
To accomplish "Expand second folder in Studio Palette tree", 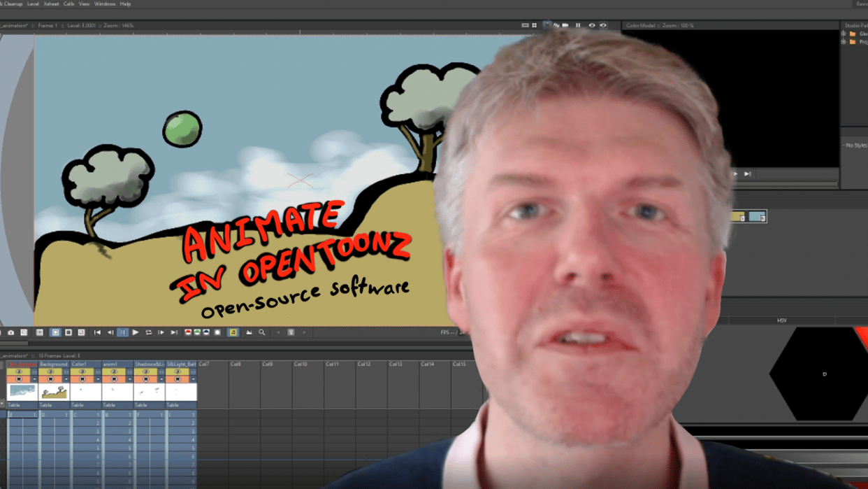I will pyautogui.click(x=844, y=42).
